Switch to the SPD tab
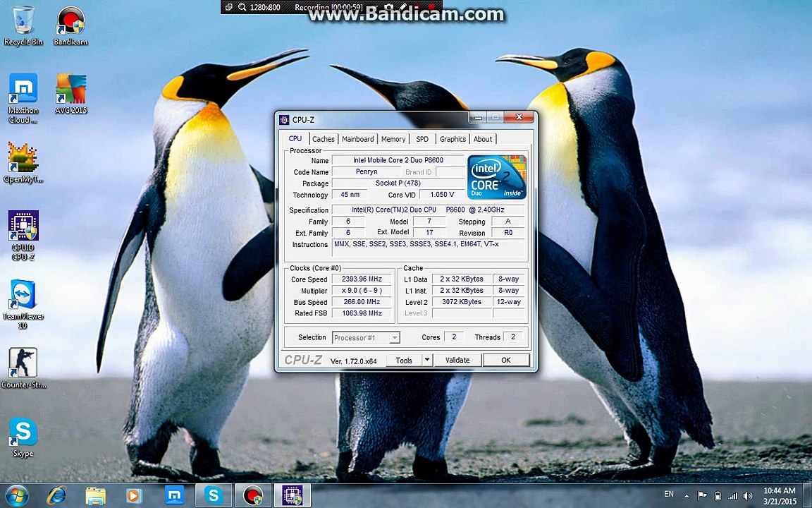The width and height of the screenshot is (812, 508). click(x=422, y=139)
